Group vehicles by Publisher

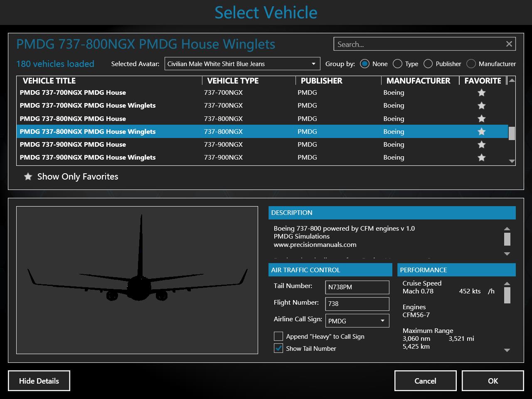coord(428,64)
